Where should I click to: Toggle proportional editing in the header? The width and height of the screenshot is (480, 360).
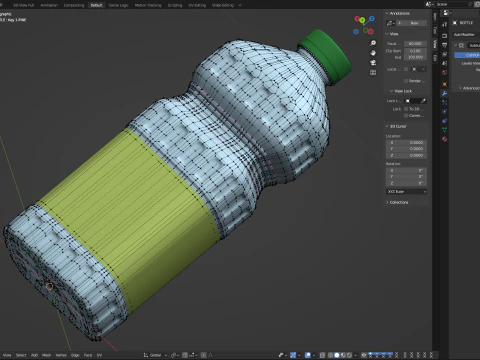pos(204,355)
